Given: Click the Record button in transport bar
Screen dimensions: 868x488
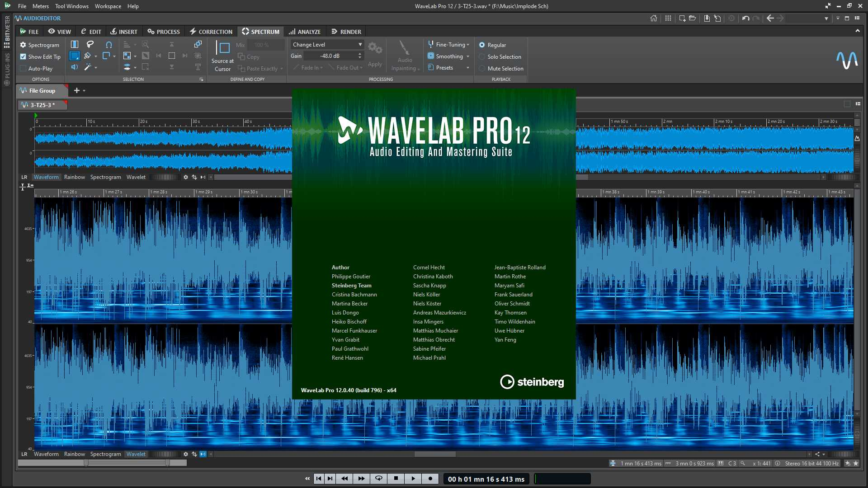Looking at the screenshot, I should (430, 479).
